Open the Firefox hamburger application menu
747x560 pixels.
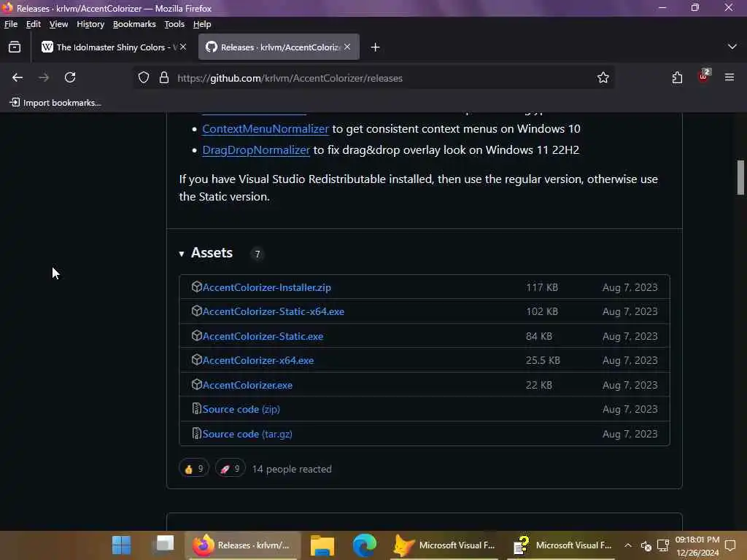pos(729,77)
